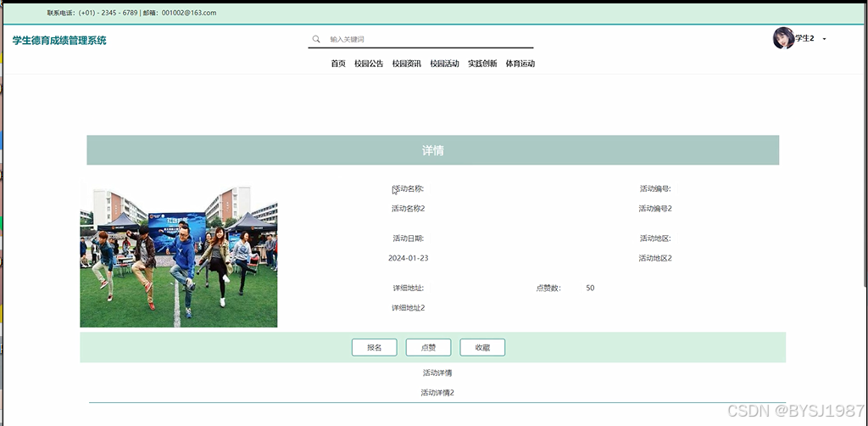868x426 pixels.
Task: Select the 活动详情2 text
Action: point(437,393)
